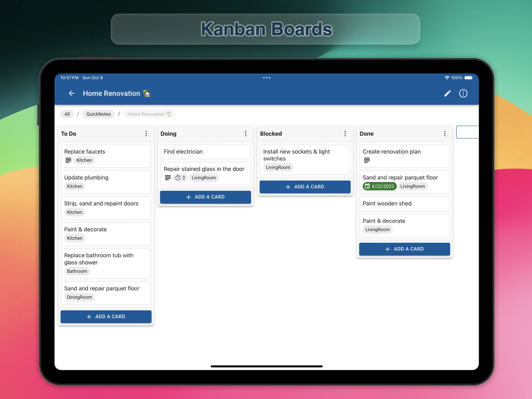Tap the back arrow icon
This screenshot has height=399, width=532.
(x=71, y=93)
